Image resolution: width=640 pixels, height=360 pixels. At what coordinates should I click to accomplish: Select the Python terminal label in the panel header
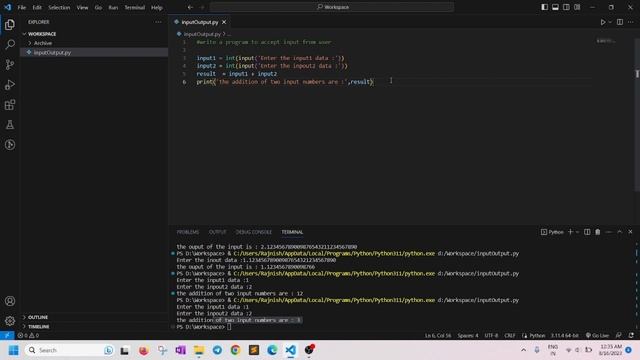pos(552,232)
